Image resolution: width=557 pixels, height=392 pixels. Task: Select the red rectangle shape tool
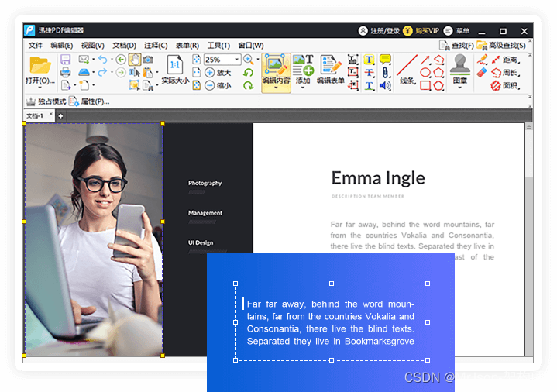point(425,85)
